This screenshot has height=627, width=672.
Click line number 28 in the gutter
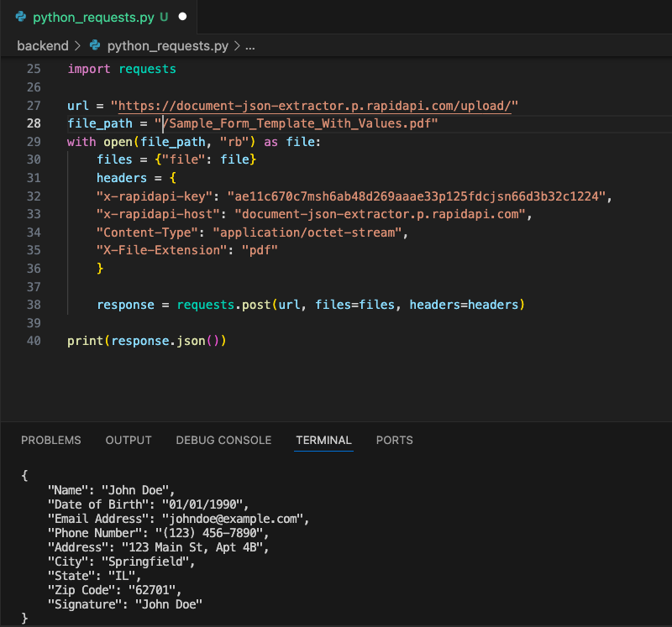pyautogui.click(x=34, y=123)
